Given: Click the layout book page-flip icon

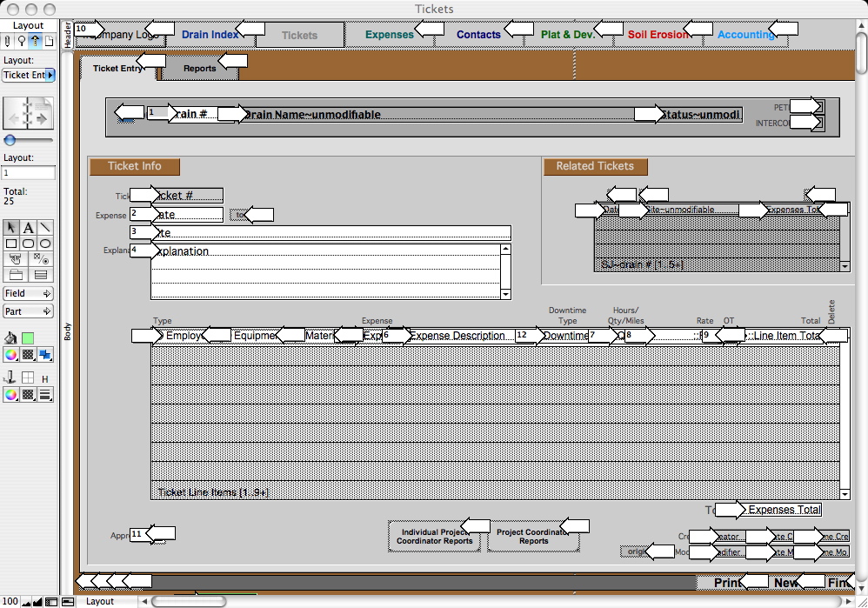Looking at the screenshot, I should (x=29, y=114).
